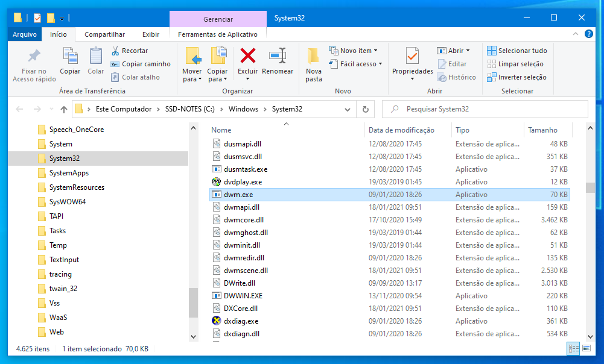604x364 pixels.
Task: Click the Colar clipboard icon
Action: [95, 56]
